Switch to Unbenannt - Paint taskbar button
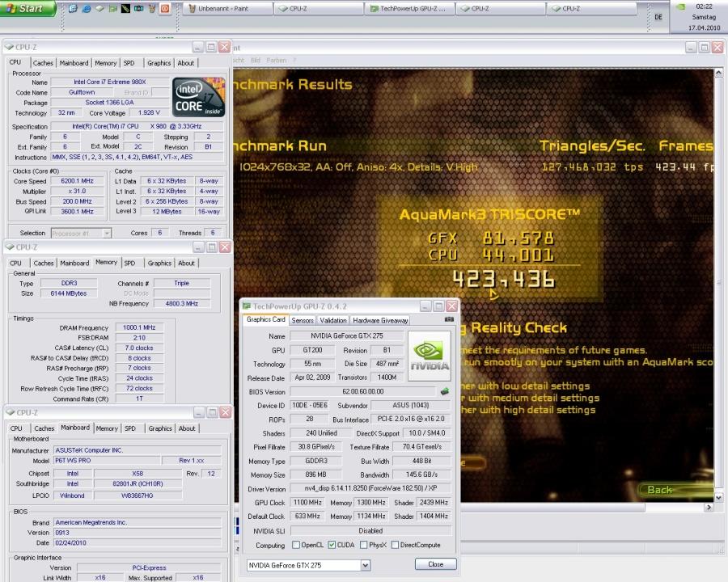The height and width of the screenshot is (582, 728). coord(227,8)
